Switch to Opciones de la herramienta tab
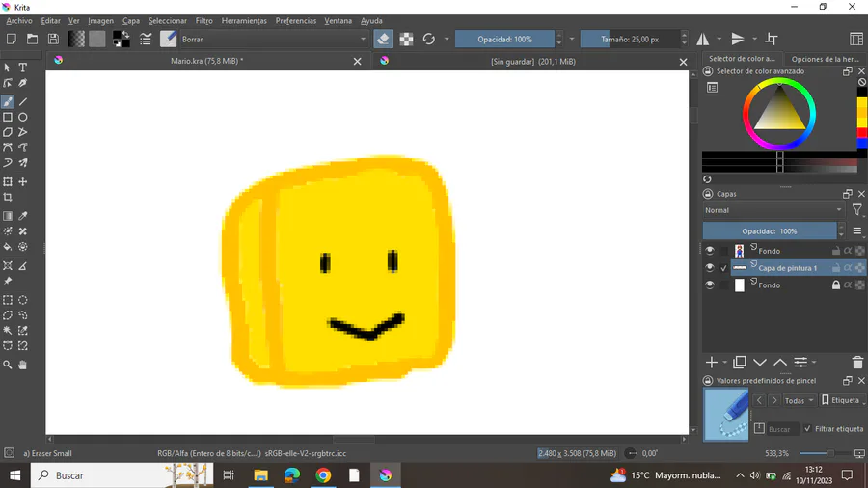 (825, 59)
